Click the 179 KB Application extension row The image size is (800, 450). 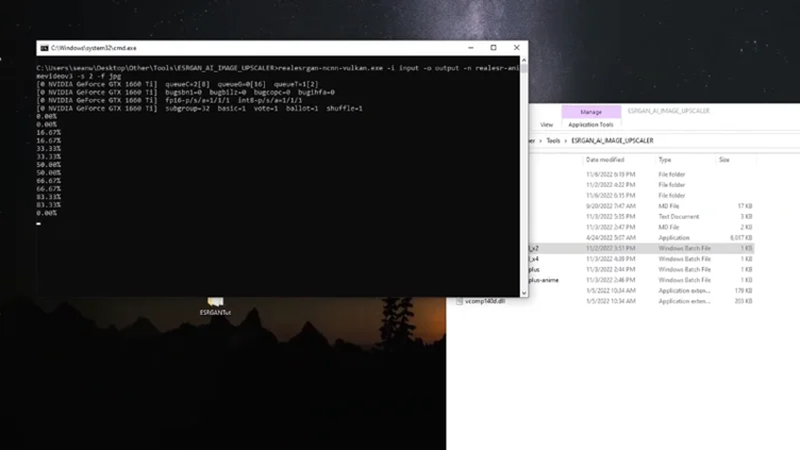[x=641, y=291]
